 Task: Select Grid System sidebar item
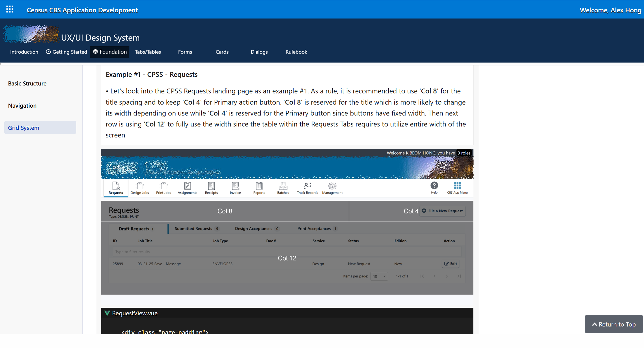pyautogui.click(x=40, y=128)
